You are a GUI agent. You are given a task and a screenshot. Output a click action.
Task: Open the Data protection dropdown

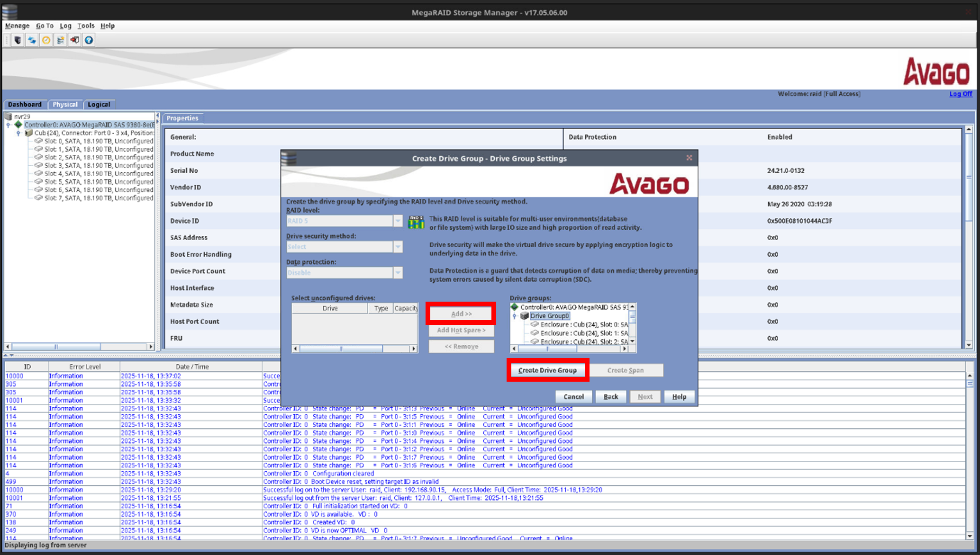point(398,273)
